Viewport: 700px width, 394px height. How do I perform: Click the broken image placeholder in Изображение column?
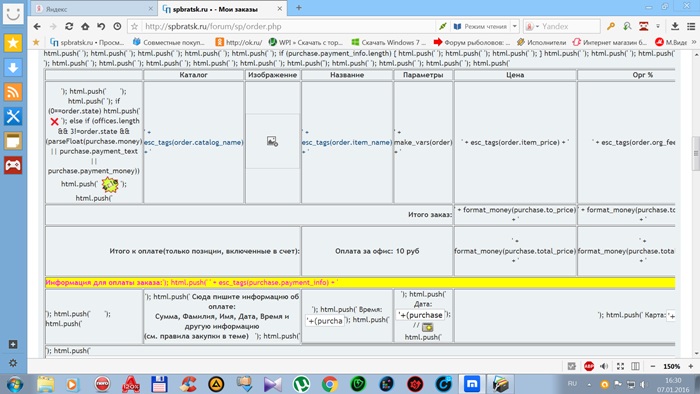(x=272, y=141)
